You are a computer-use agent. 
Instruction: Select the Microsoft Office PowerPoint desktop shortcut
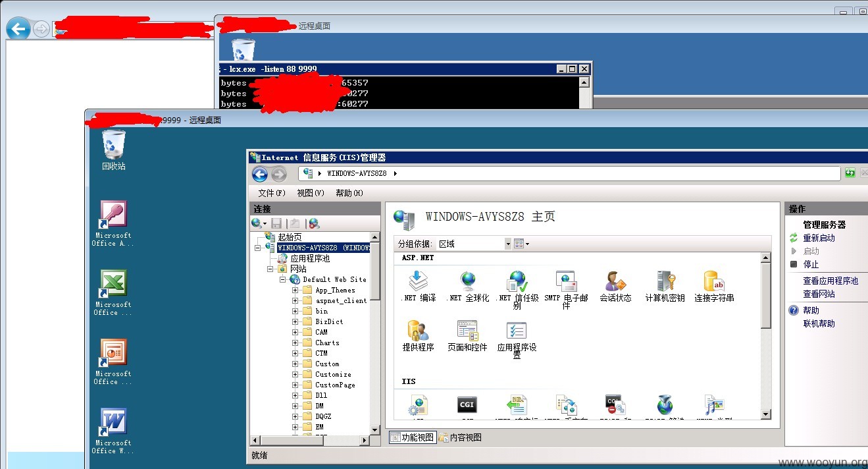(x=113, y=362)
